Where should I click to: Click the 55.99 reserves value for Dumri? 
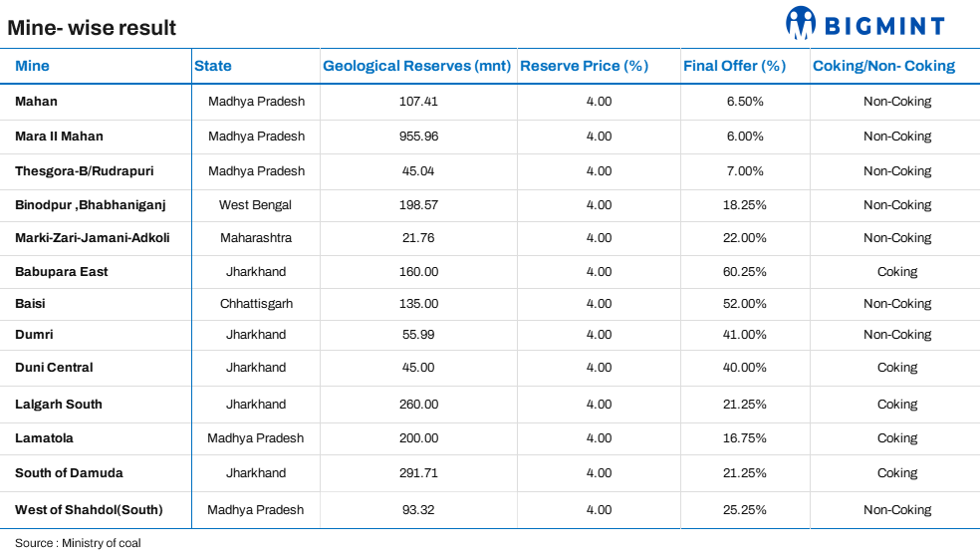[418, 335]
